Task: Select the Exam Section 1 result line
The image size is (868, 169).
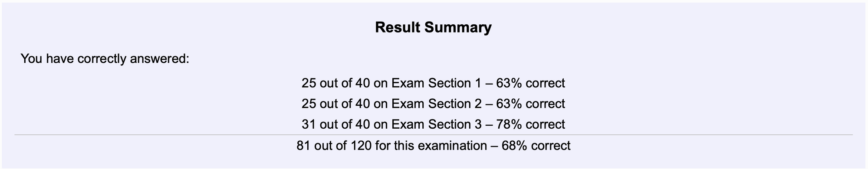Action: click(433, 83)
